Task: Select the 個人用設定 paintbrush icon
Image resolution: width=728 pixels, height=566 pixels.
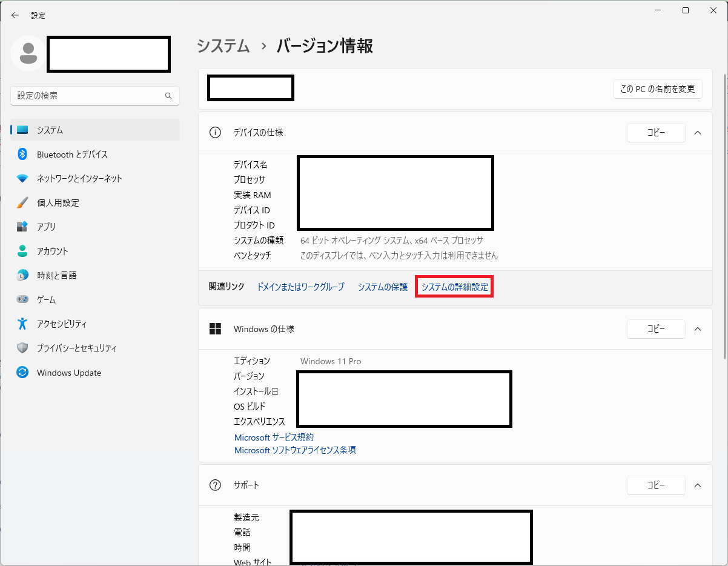Action: click(22, 203)
